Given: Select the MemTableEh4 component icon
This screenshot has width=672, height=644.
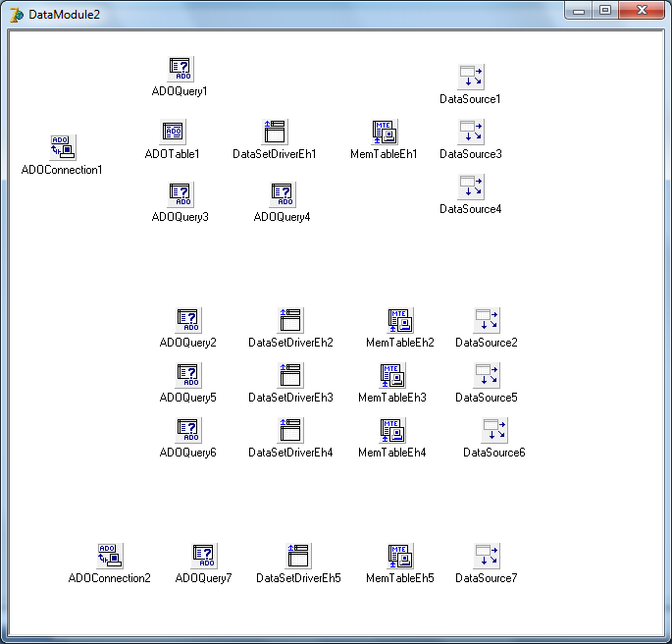Looking at the screenshot, I should point(392,430).
